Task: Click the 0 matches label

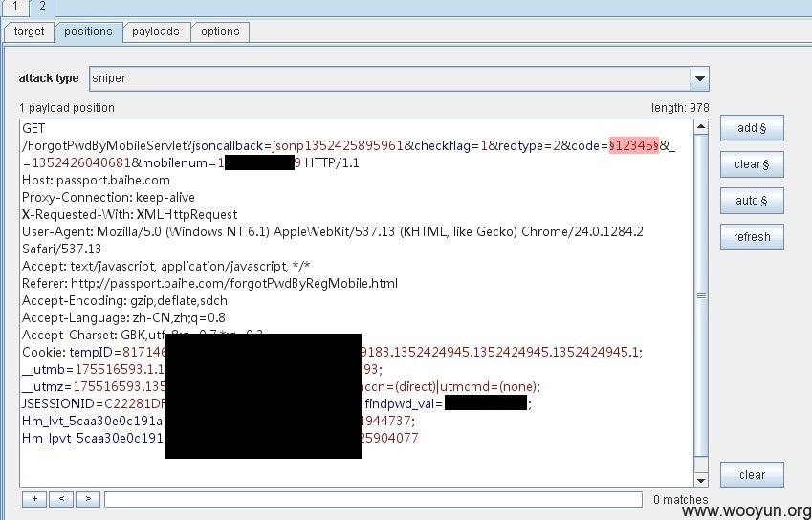Action: tap(680, 499)
